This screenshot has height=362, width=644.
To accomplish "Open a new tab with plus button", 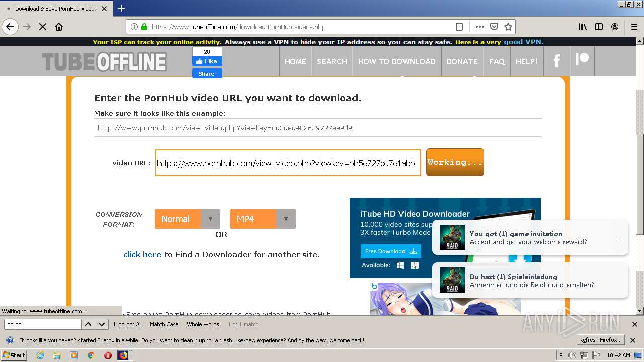I will point(121,8).
